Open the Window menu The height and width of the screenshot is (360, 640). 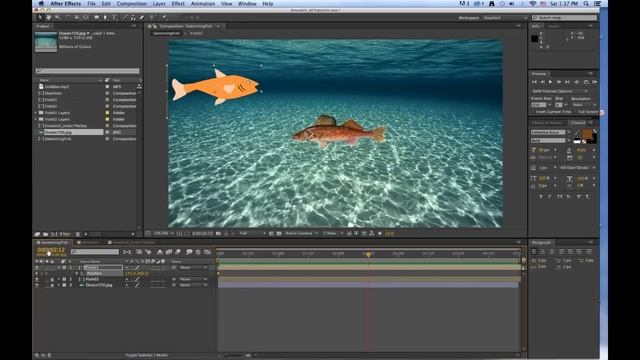click(247, 4)
